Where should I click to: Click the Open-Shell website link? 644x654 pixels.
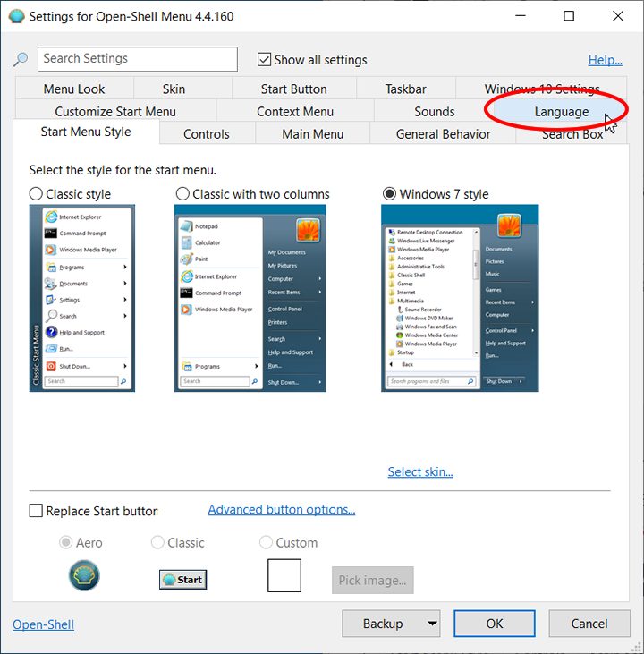43,624
